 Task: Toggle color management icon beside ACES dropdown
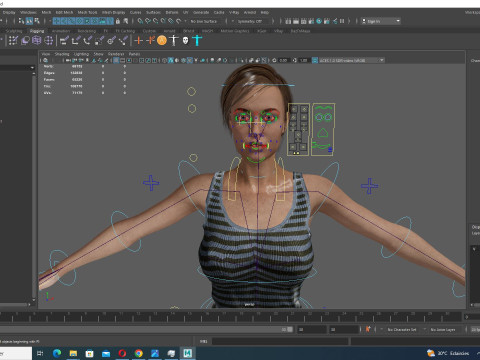click(x=315, y=60)
